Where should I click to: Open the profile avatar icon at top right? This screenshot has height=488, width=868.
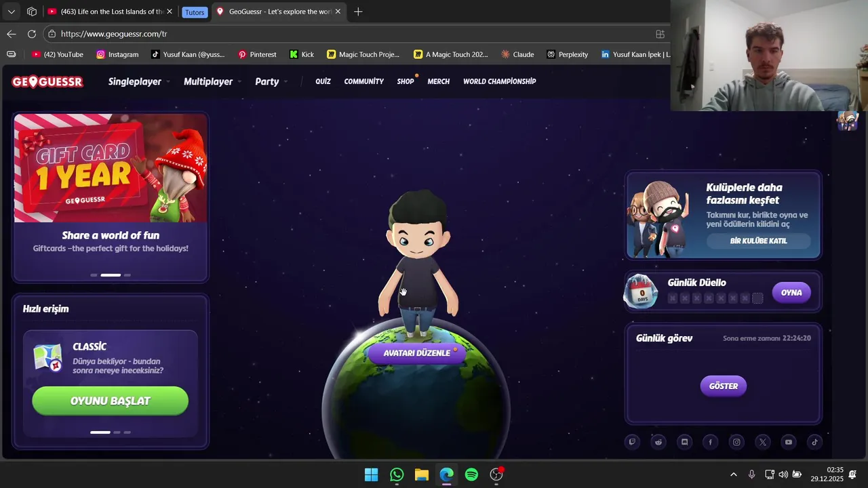(848, 121)
